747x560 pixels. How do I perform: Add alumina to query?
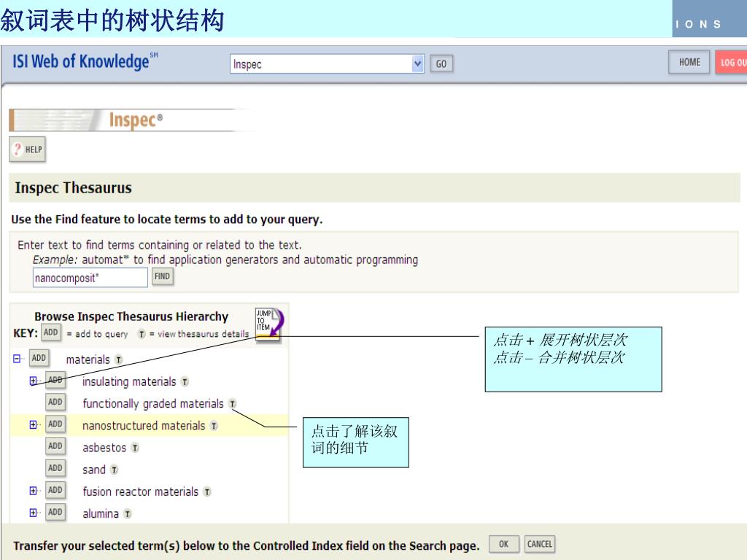click(55, 512)
